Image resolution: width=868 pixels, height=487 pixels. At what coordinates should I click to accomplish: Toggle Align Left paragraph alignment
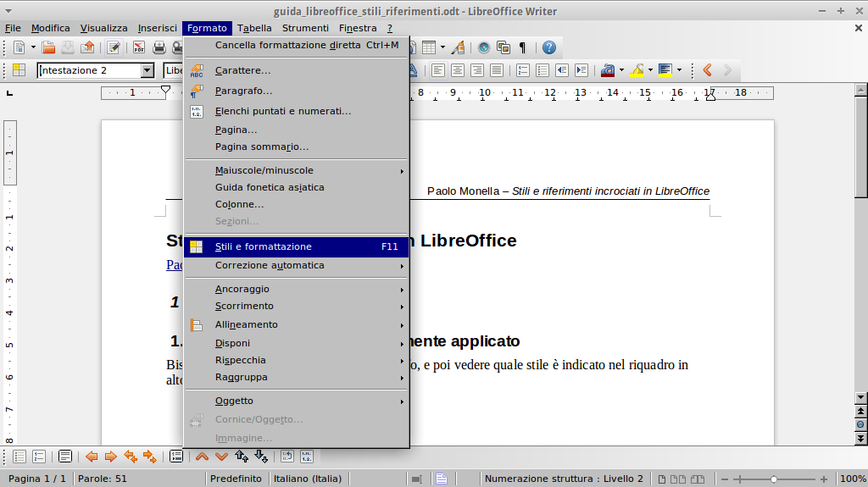(x=438, y=70)
